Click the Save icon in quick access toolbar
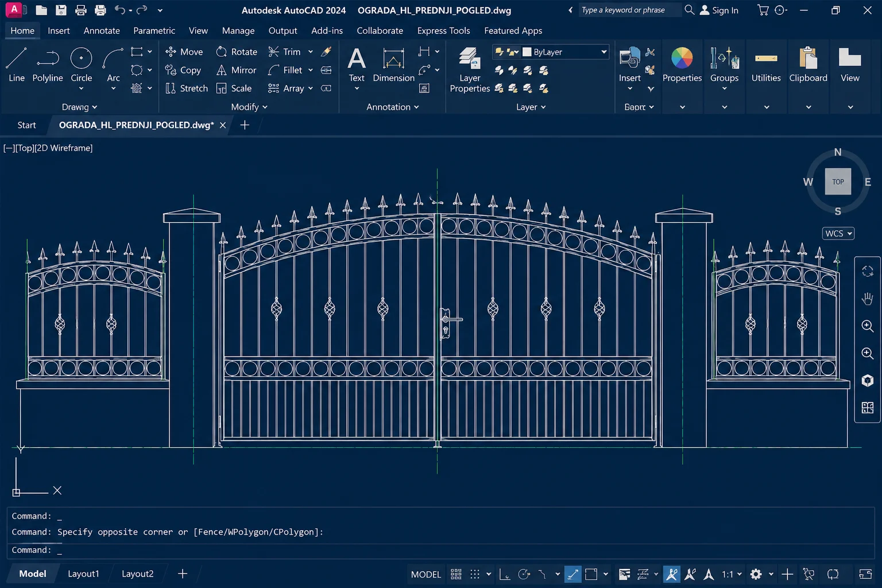This screenshot has height=588, width=882. tap(61, 10)
